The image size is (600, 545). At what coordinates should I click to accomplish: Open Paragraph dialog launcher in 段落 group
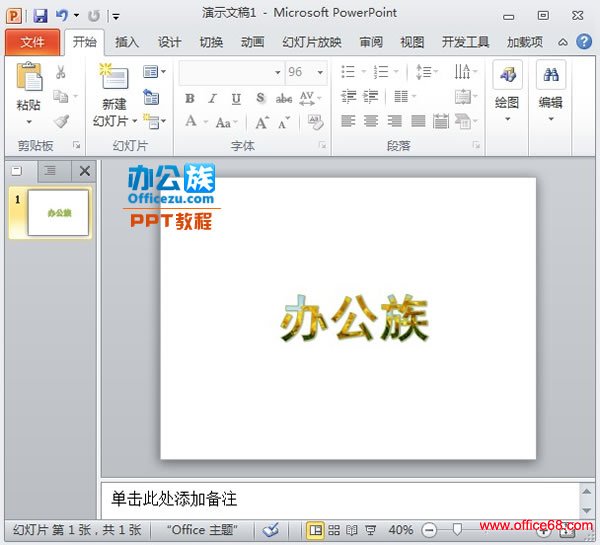click(476, 145)
